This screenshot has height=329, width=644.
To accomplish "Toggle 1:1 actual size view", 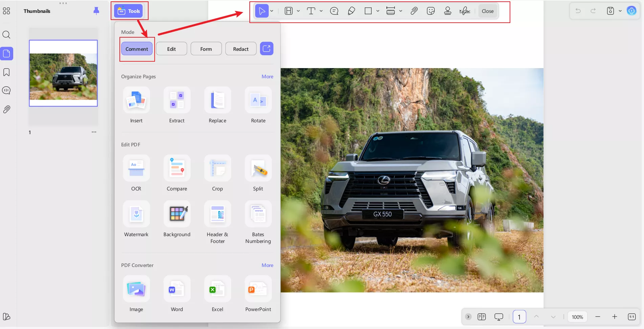I will pyautogui.click(x=631, y=316).
